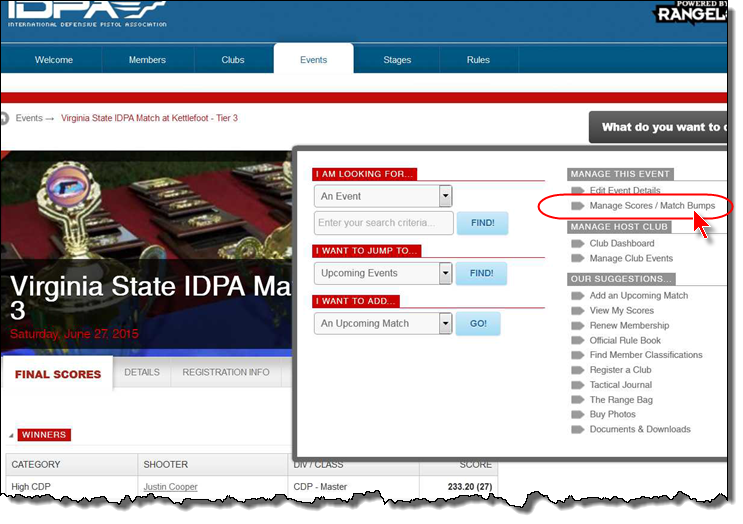Viewport: 743px width, 524px height.
Task: Open shooter Justin Cooper's profile link
Action: tap(170, 487)
